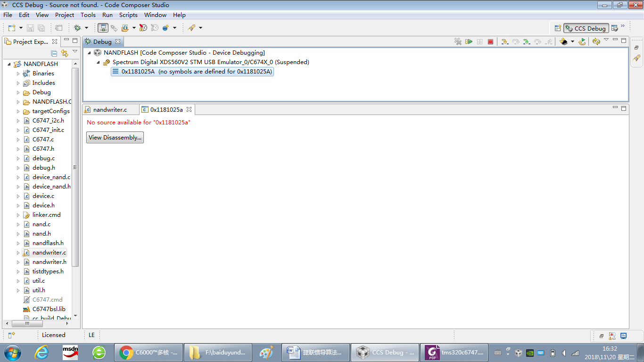This screenshot has width=644, height=362.
Task: Open the Run menu
Action: (107, 15)
